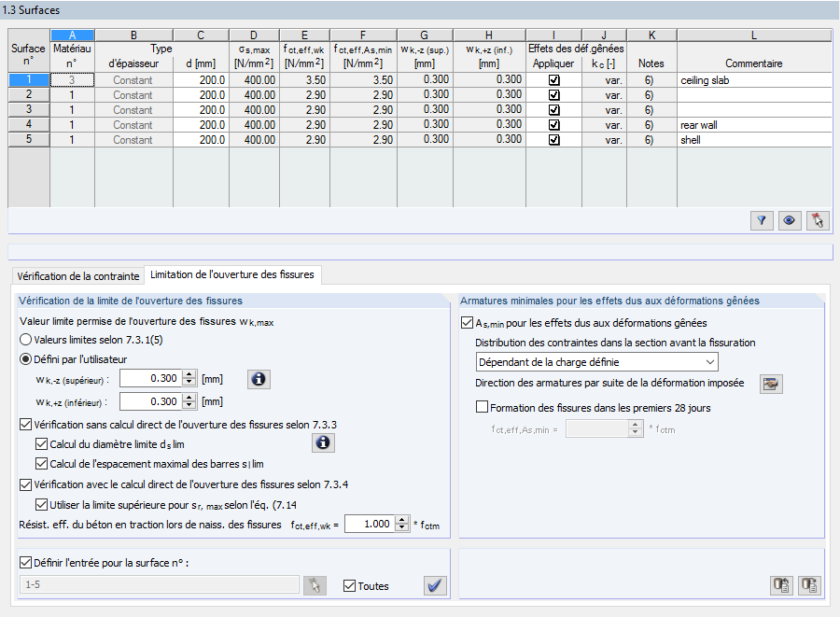
Task: Open reinforcement direction settings icon
Action: [771, 384]
